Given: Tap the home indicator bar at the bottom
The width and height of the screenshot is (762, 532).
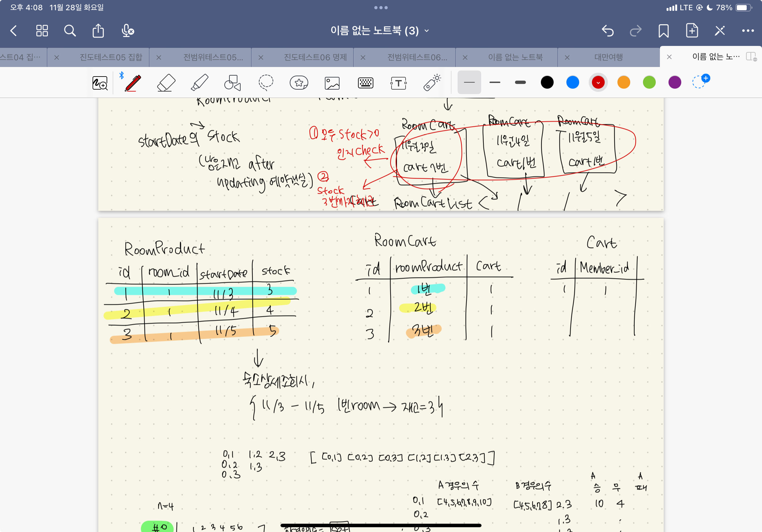Looking at the screenshot, I should click(x=381, y=525).
